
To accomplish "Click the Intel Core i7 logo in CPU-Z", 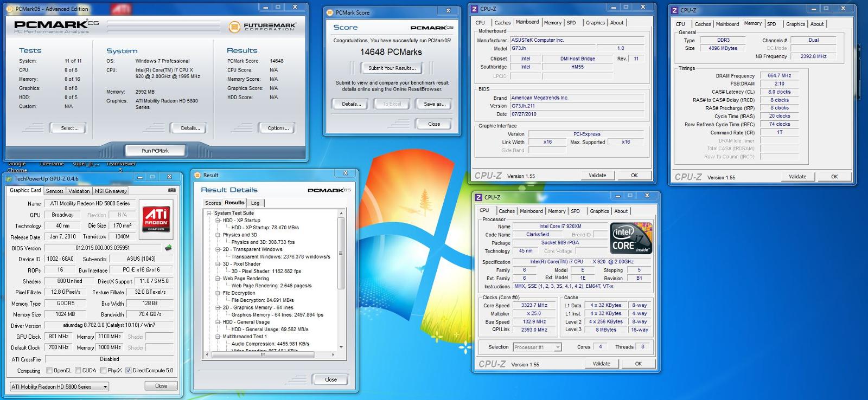I will point(631,238).
